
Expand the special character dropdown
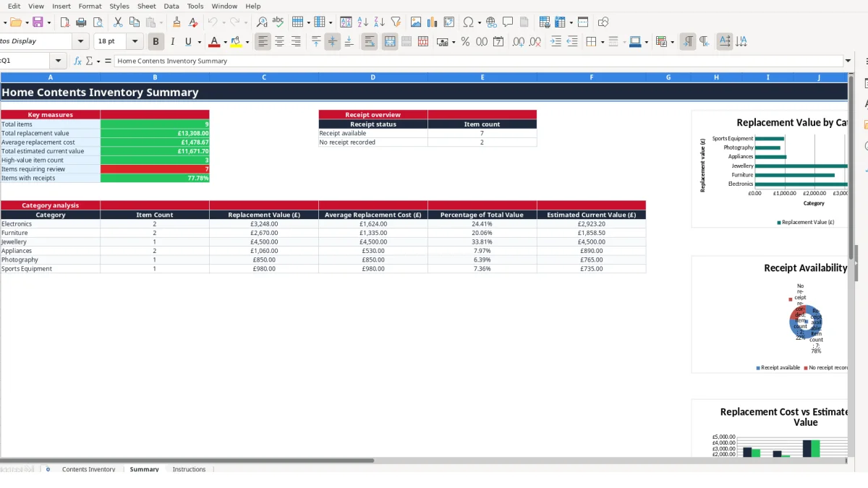[479, 22]
